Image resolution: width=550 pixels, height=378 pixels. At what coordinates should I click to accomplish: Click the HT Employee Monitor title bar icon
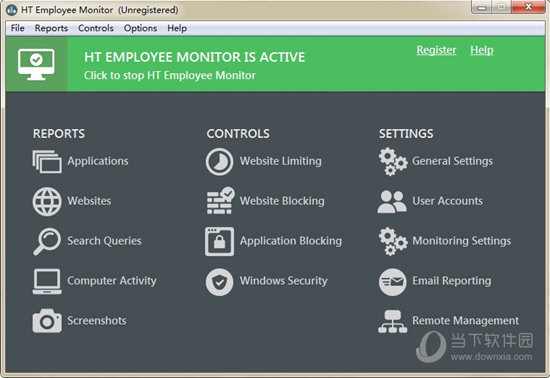11,9
